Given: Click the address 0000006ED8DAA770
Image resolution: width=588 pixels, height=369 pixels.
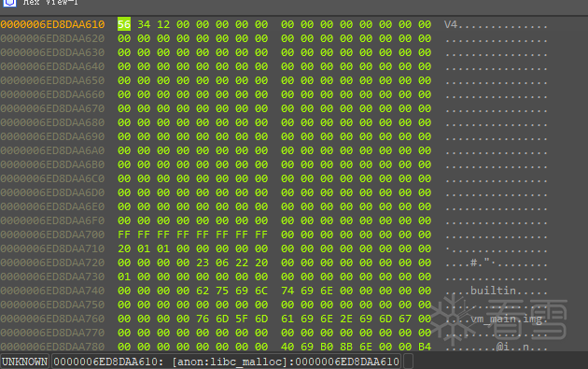Looking at the screenshot, I should click(52, 333).
